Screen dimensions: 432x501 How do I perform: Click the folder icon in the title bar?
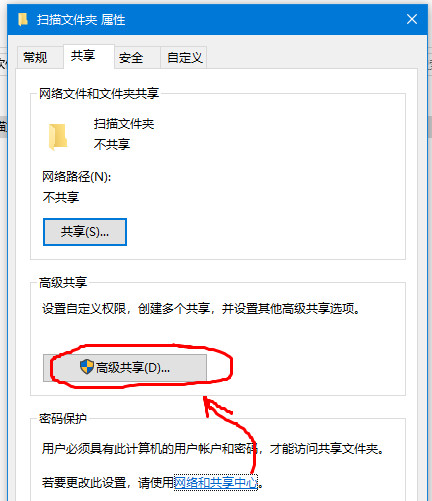[23, 19]
